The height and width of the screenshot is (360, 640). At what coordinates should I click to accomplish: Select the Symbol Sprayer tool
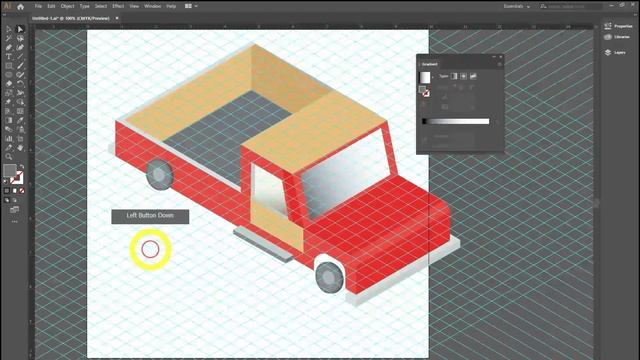tap(20, 129)
